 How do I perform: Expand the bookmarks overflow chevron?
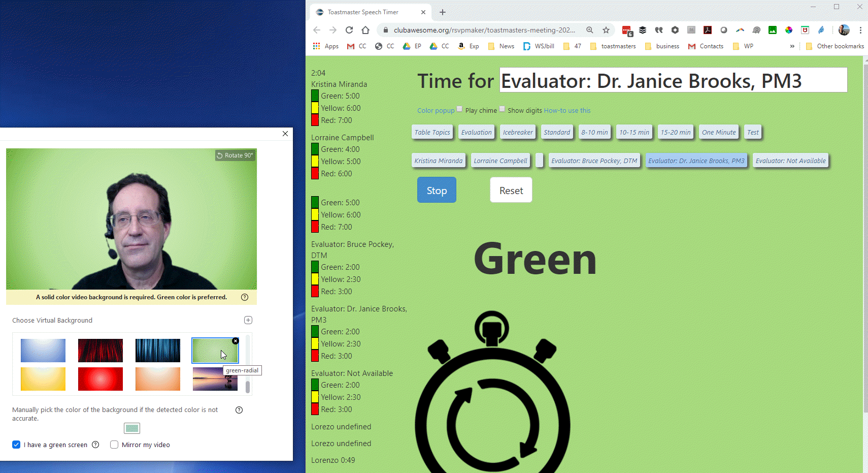tap(792, 46)
